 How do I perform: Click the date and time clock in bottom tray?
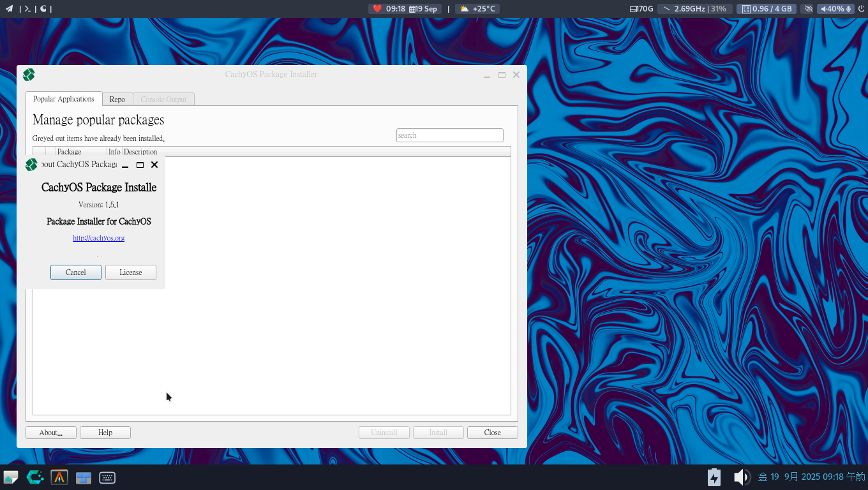coord(811,477)
